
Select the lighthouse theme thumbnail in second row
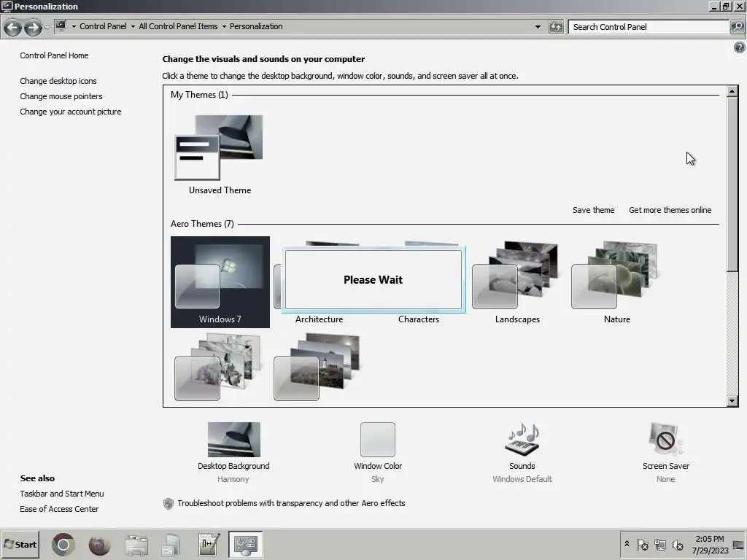pyautogui.click(x=317, y=367)
